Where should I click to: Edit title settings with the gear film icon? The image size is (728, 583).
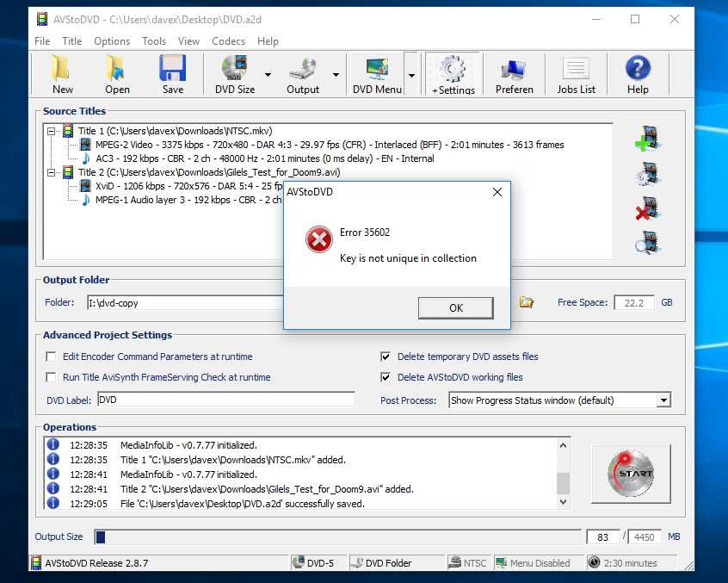(x=648, y=174)
